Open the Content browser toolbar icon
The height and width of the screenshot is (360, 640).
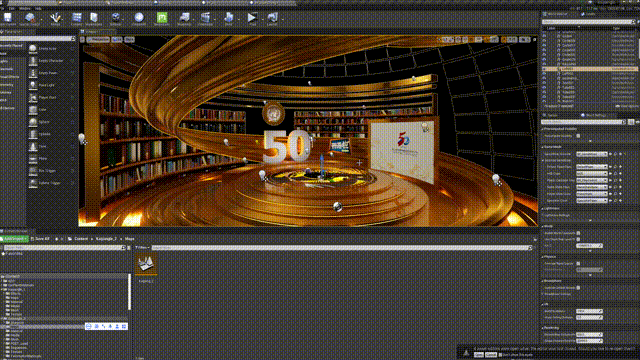(76, 18)
